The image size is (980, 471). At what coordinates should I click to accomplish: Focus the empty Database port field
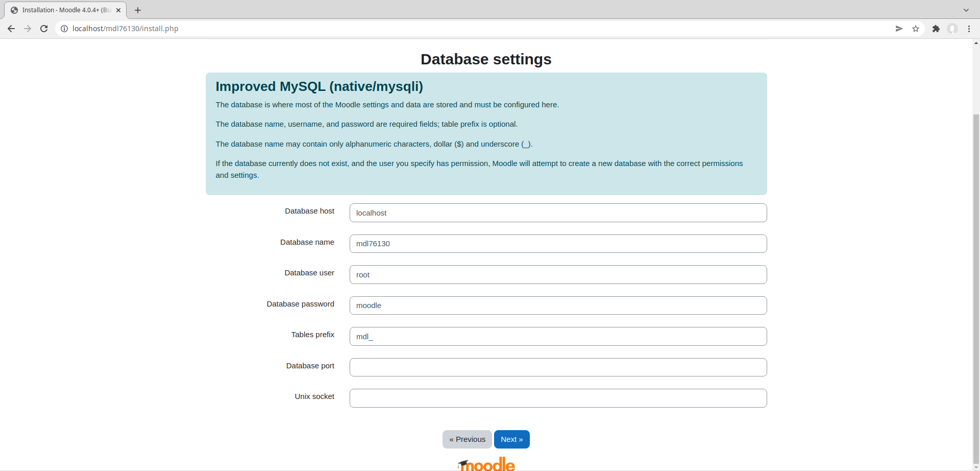point(558,367)
